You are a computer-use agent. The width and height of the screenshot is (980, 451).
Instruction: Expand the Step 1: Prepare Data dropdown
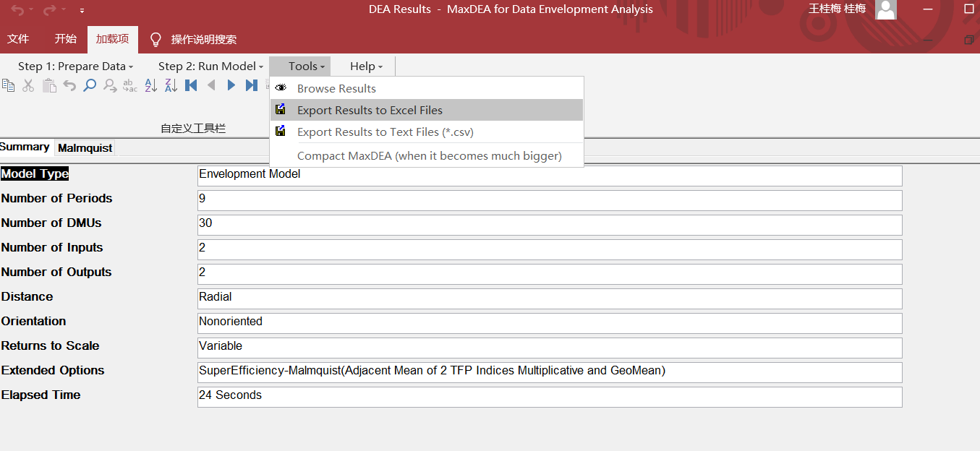coord(75,66)
